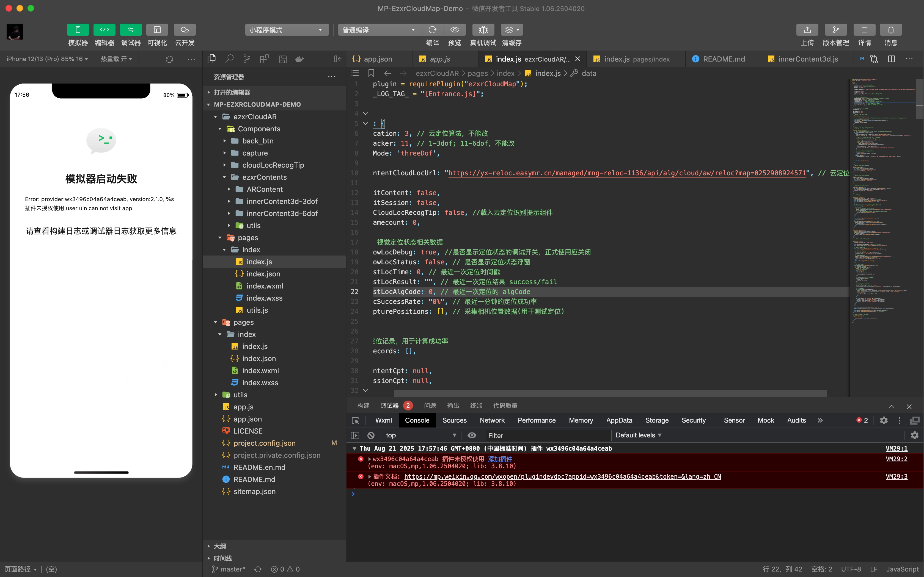Viewport: 924px width, 577px height.
Task: Click the upload (上传) icon
Action: click(807, 30)
